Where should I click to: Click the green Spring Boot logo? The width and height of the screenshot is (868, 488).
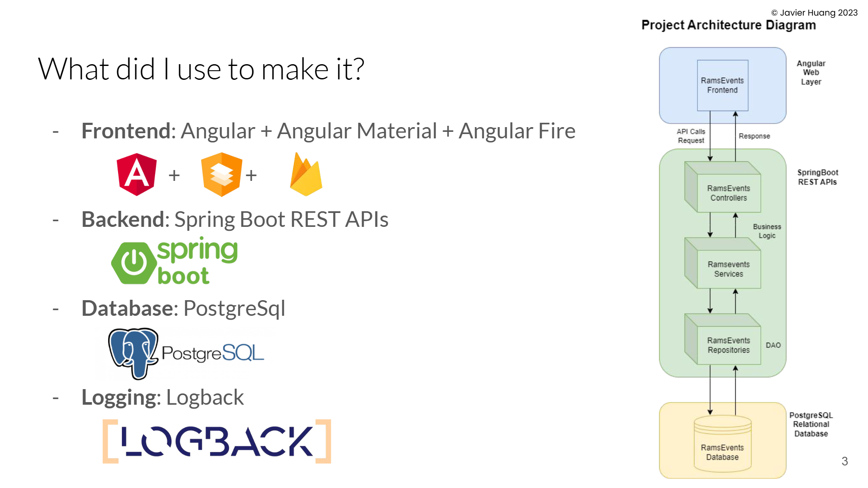point(174,261)
